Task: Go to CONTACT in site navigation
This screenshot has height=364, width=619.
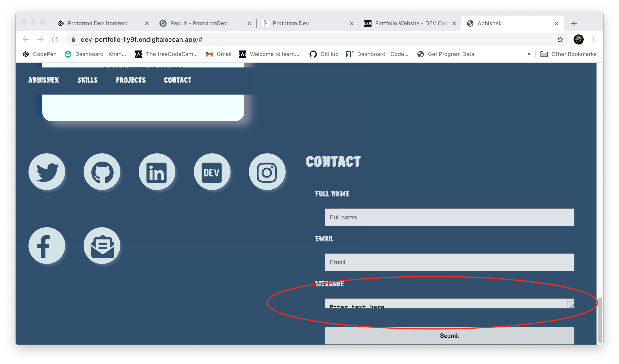Action: click(177, 80)
